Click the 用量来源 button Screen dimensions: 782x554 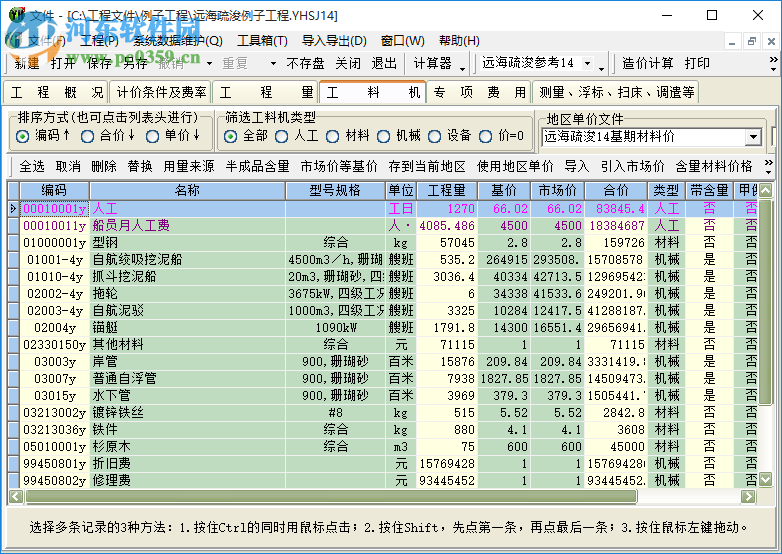coord(189,166)
